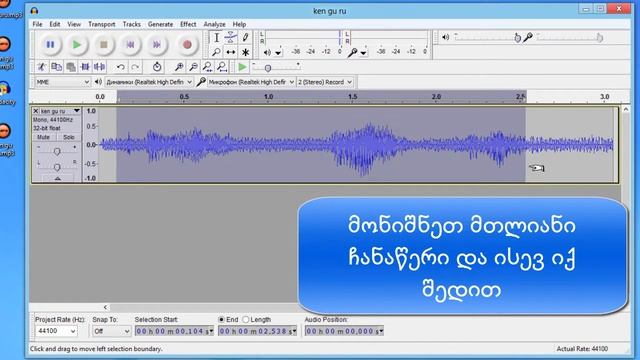The width and height of the screenshot is (640, 360).
Task: Click Fit Project zoom icon
Action: (222, 67)
